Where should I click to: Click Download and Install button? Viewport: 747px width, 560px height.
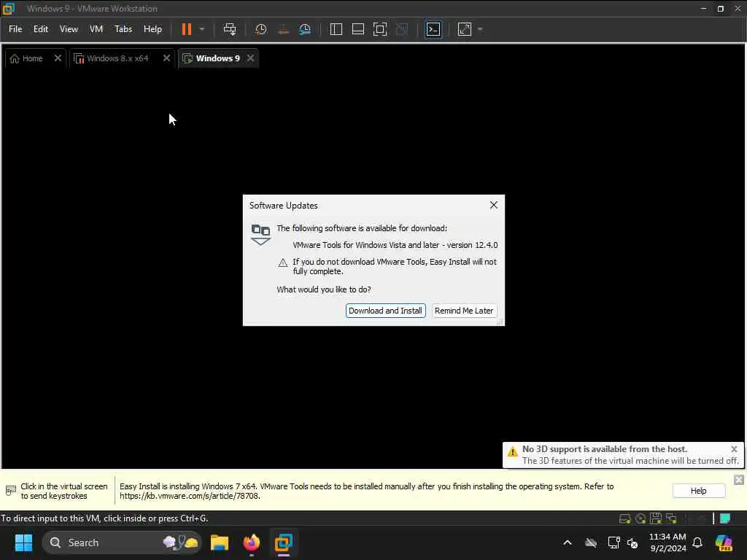(x=385, y=311)
